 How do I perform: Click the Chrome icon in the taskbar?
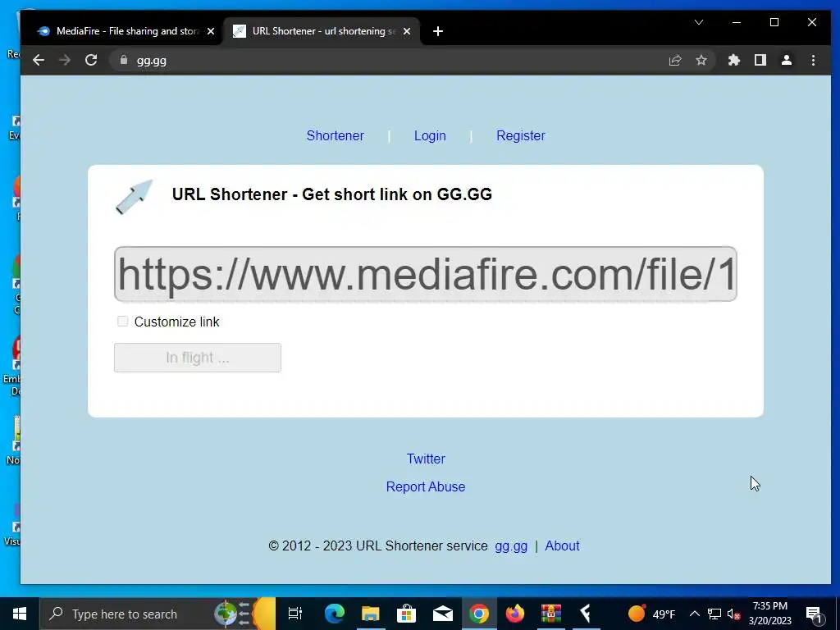pyautogui.click(x=479, y=614)
